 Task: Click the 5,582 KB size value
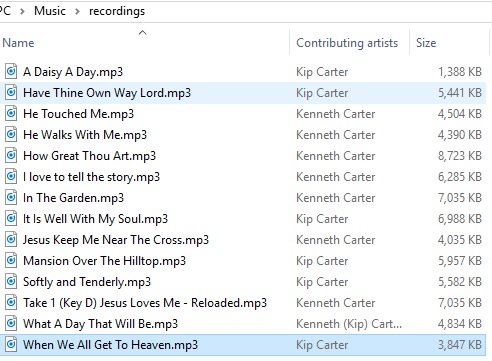(460, 282)
